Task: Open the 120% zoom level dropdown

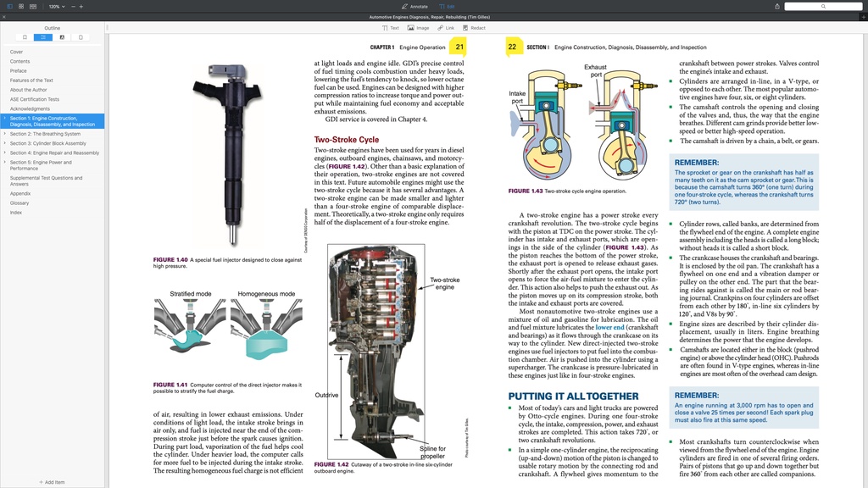Action: pos(56,6)
